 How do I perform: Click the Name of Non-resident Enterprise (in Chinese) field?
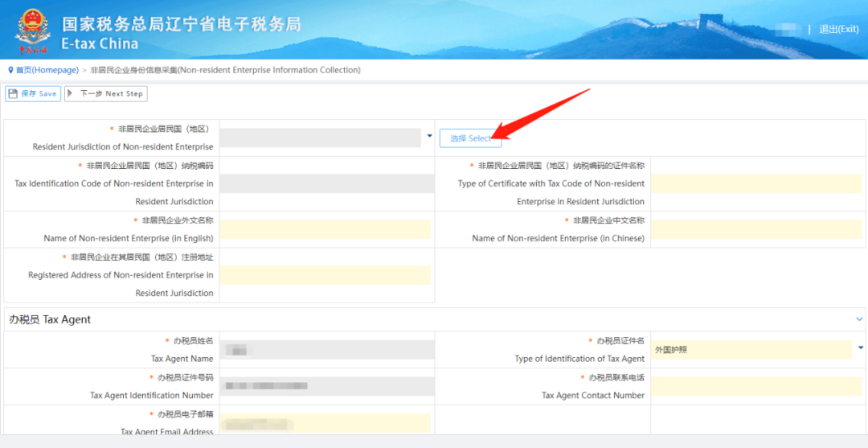pyautogui.click(x=755, y=229)
